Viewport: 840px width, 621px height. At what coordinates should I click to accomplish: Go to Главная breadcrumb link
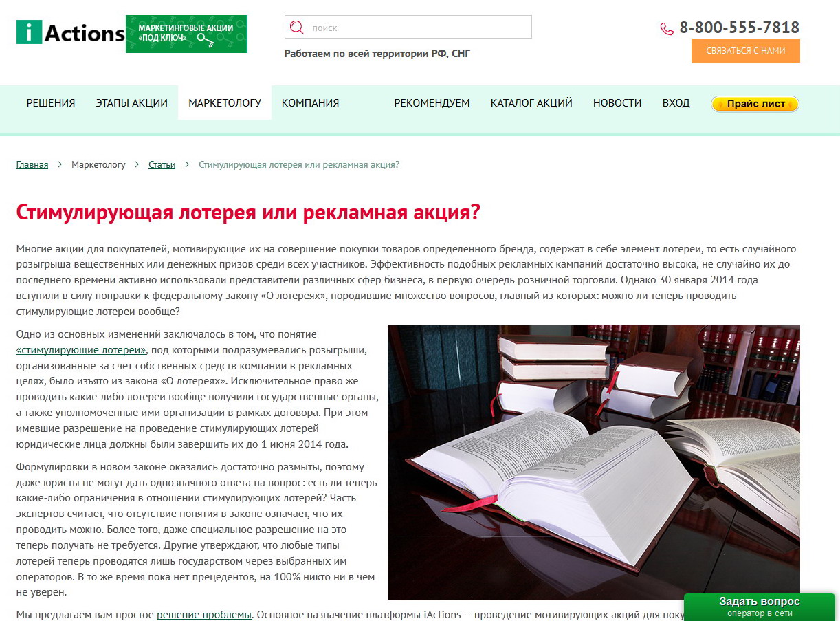coord(32,165)
